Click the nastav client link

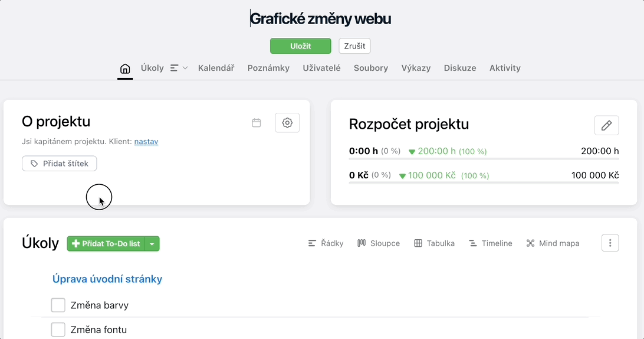pyautogui.click(x=146, y=142)
